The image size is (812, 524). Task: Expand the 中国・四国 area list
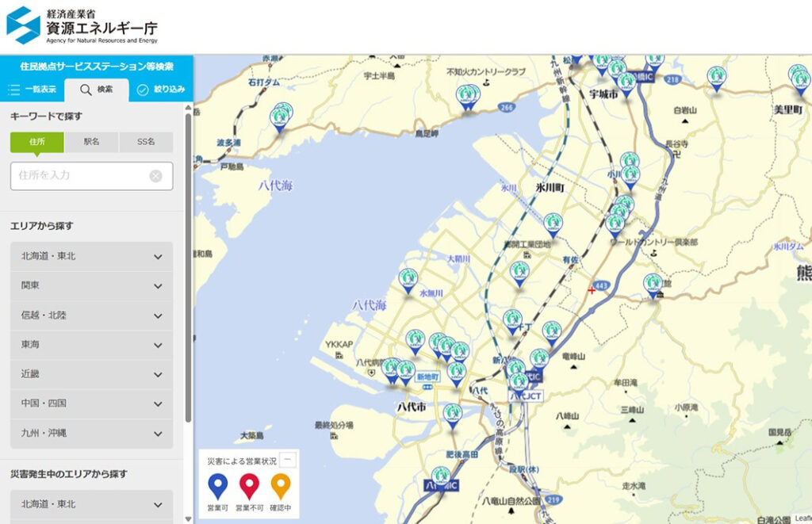92,404
